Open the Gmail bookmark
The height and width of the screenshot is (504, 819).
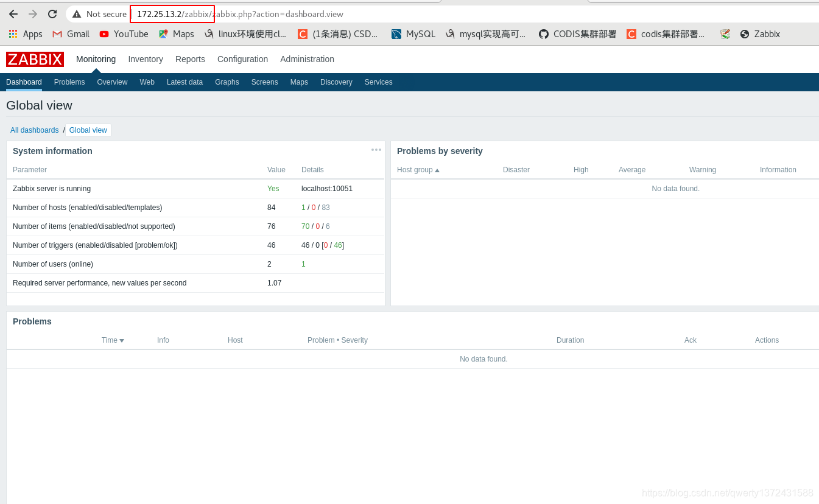click(71, 34)
